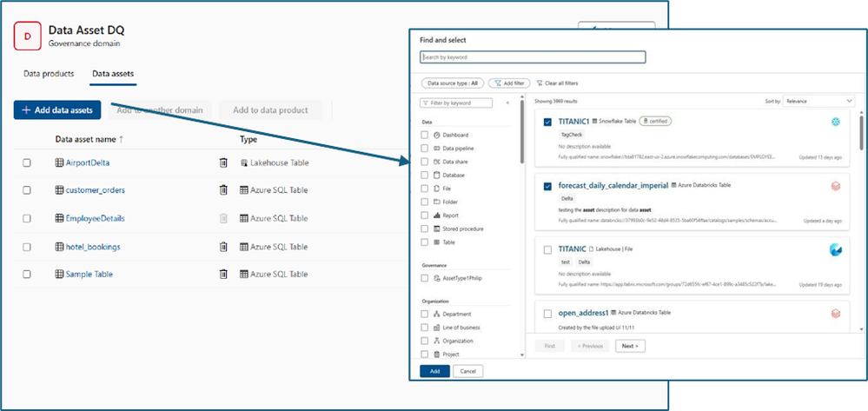Screen dimensions: 868x411
Task: Click Clear all filters
Action: [557, 83]
